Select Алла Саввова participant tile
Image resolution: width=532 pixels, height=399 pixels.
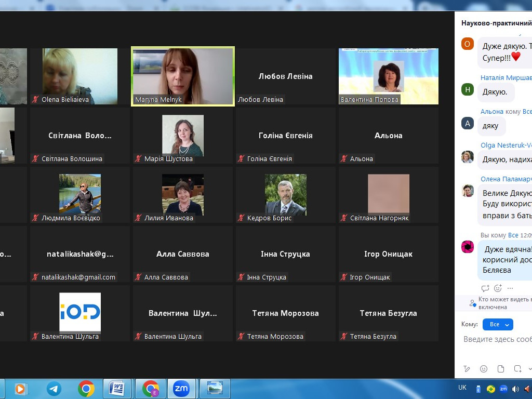click(x=182, y=254)
